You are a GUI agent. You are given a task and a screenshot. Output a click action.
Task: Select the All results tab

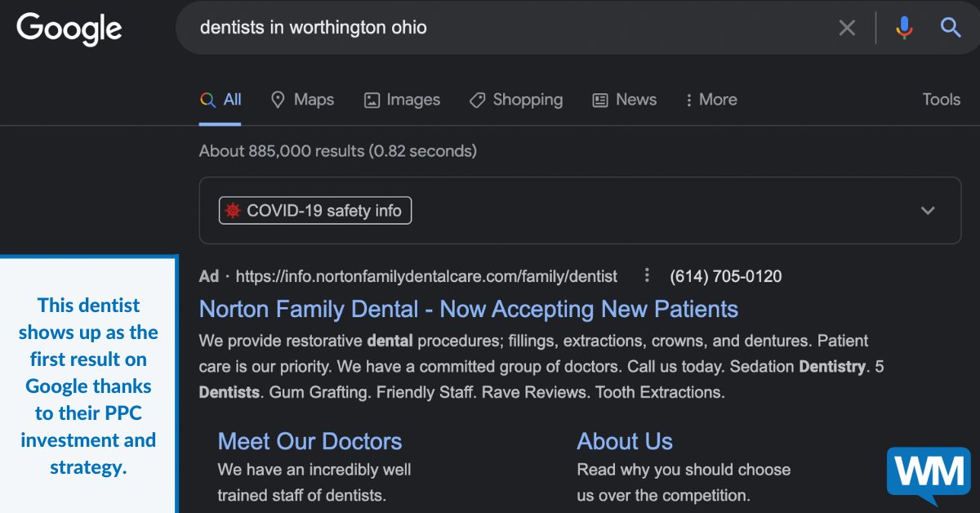pyautogui.click(x=220, y=100)
